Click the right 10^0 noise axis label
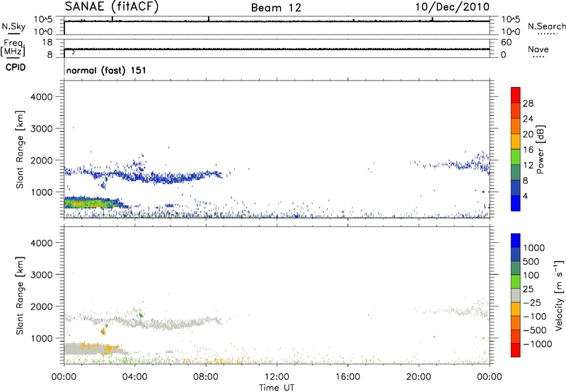The height and width of the screenshot is (392, 566). [510, 32]
